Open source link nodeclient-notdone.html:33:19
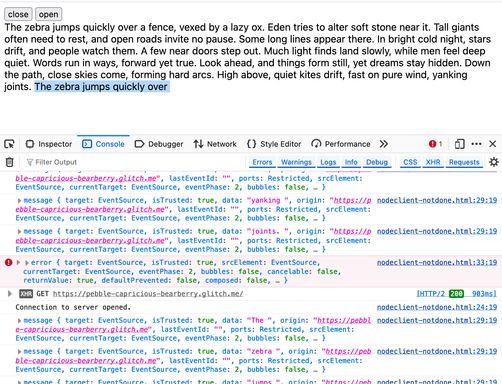Image resolution: width=502 pixels, height=384 pixels. click(437, 263)
